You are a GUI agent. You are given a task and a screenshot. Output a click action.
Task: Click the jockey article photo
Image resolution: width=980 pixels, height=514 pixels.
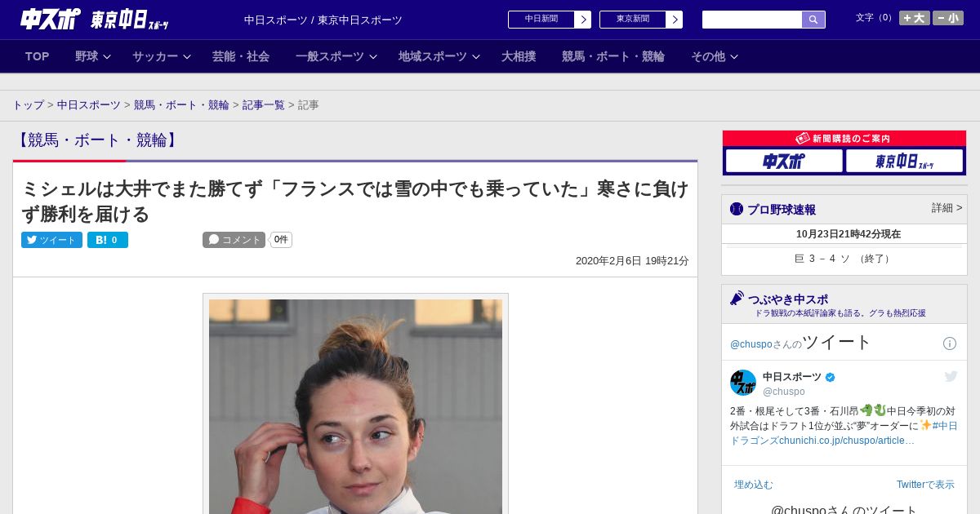355,406
